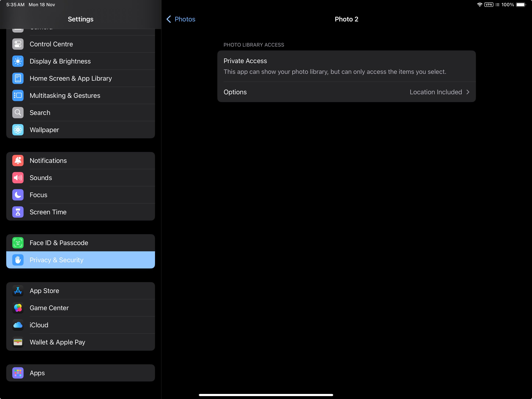Viewport: 532px width, 399px height.
Task: Tap the 5:35 AM clock
Action: pyautogui.click(x=15, y=4)
